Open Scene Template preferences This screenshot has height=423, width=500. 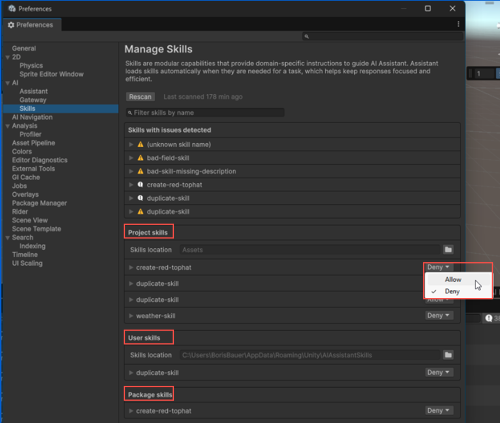tap(36, 229)
